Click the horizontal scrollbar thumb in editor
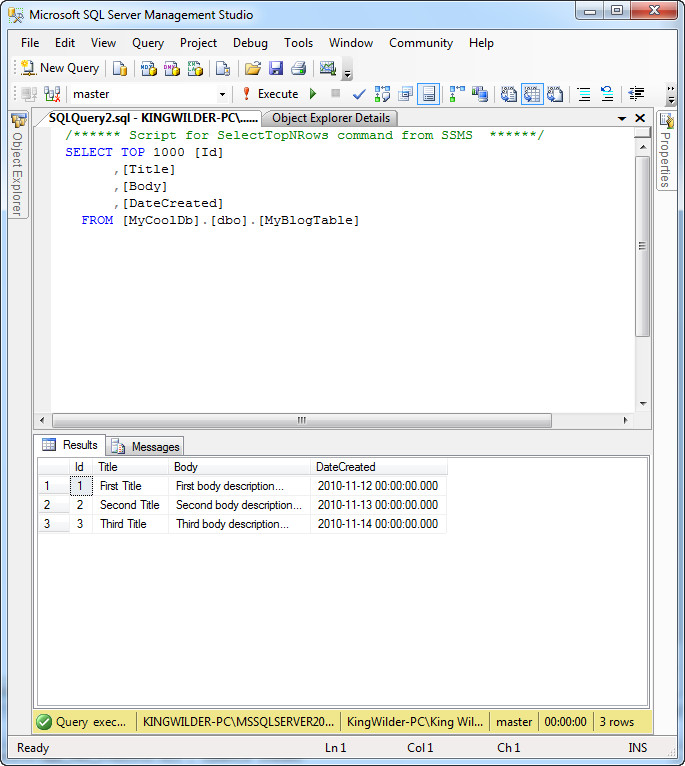685x766 pixels. click(302, 420)
